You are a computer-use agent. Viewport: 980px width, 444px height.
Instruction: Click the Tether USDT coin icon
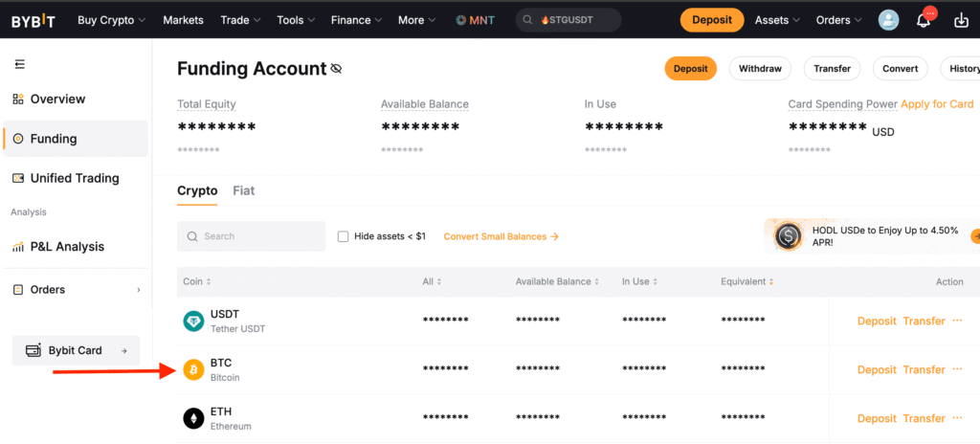[193, 321]
